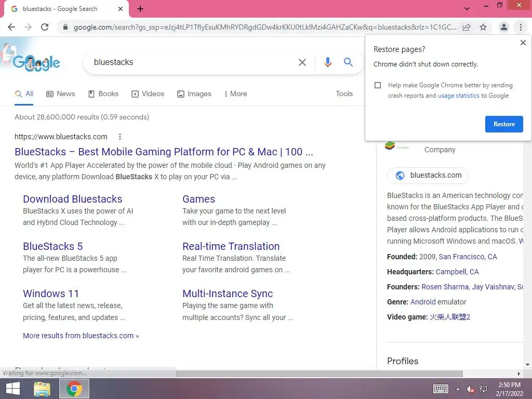532x399 pixels.
Task: Click the horizontal scrollbar right arrow
Action: click(x=519, y=374)
